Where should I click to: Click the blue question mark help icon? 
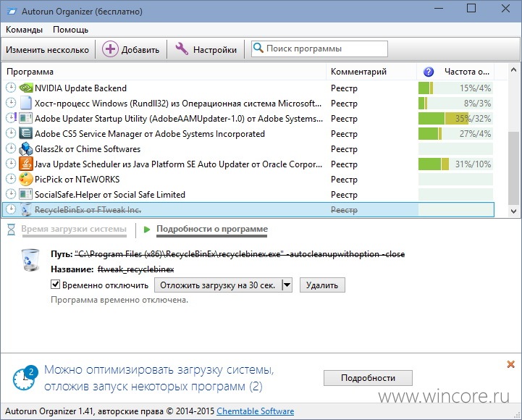(x=429, y=72)
